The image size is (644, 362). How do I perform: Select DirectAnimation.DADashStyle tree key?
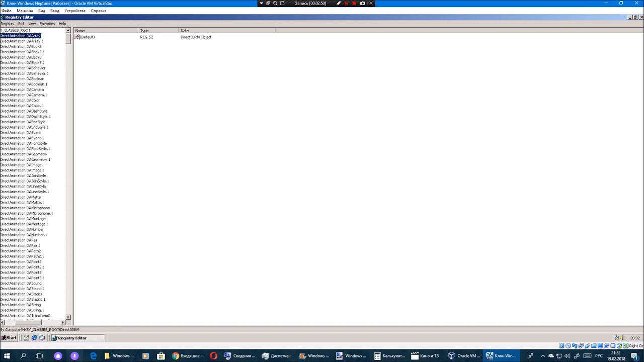pos(24,111)
